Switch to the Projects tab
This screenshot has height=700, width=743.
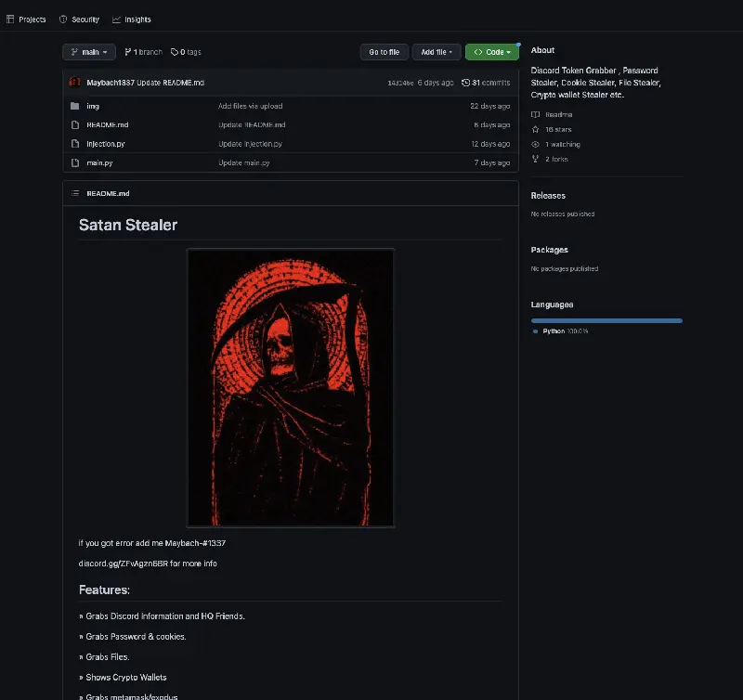pyautogui.click(x=27, y=19)
